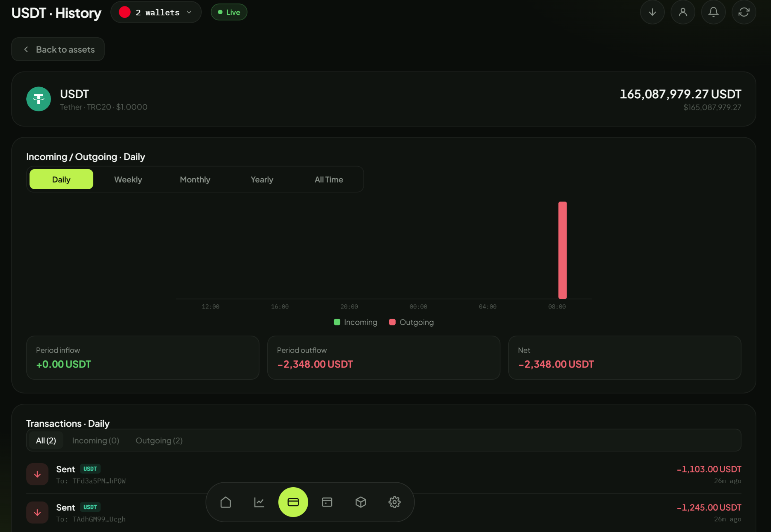Screen dimensions: 771x532
Task: Open the -1,245.00 USDT sent transaction
Action: [x=384, y=512]
